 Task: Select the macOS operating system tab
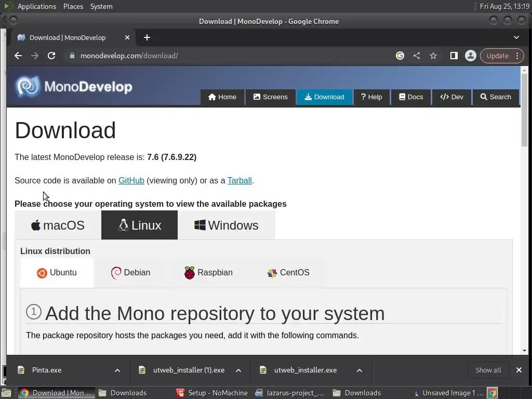click(x=58, y=225)
